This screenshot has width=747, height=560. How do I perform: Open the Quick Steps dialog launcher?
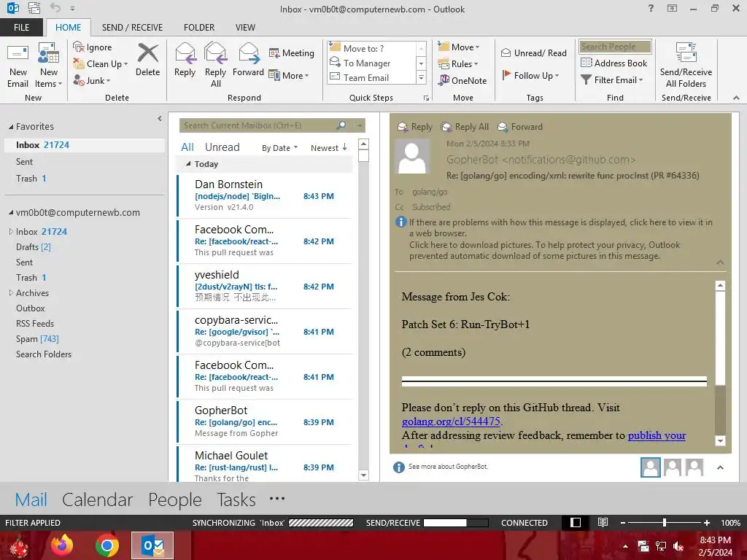coord(426,98)
